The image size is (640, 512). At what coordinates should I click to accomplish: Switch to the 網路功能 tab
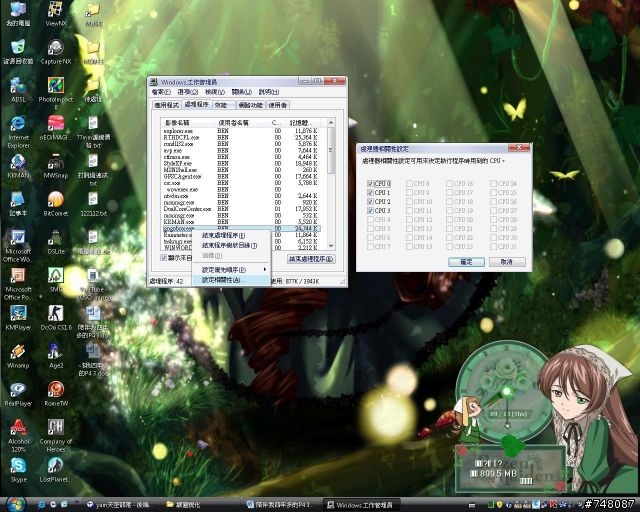point(251,105)
